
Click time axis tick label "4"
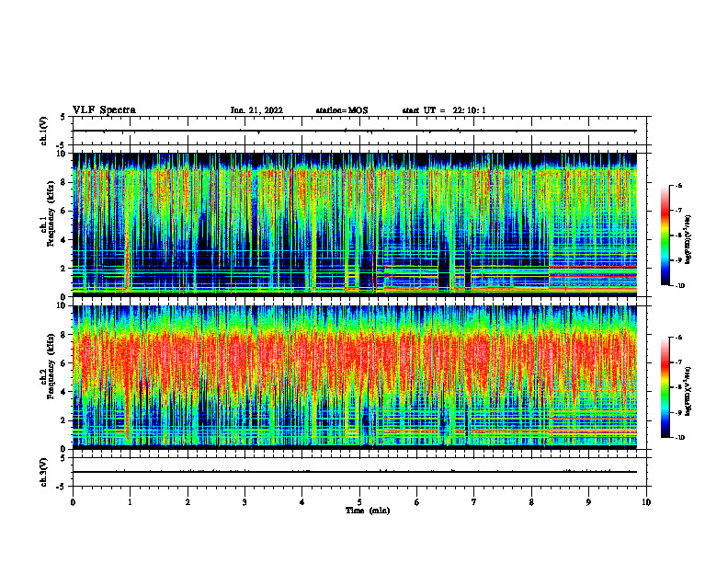click(302, 502)
